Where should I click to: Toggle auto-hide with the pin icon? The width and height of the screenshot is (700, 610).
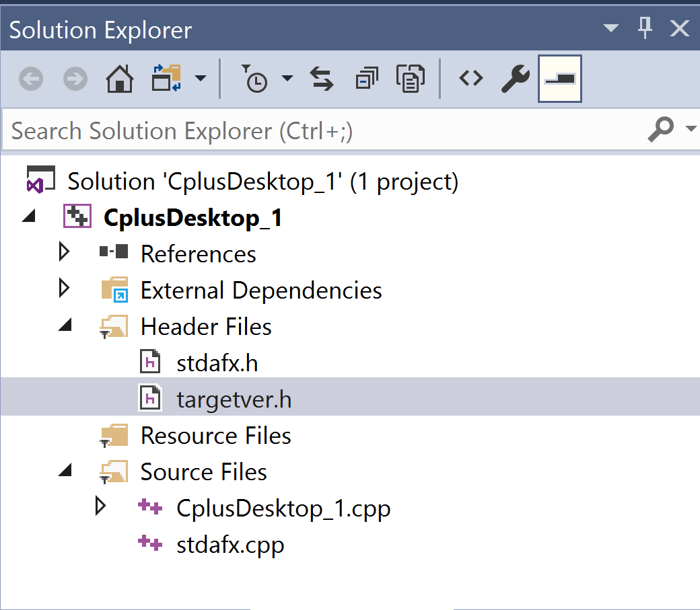point(645,28)
